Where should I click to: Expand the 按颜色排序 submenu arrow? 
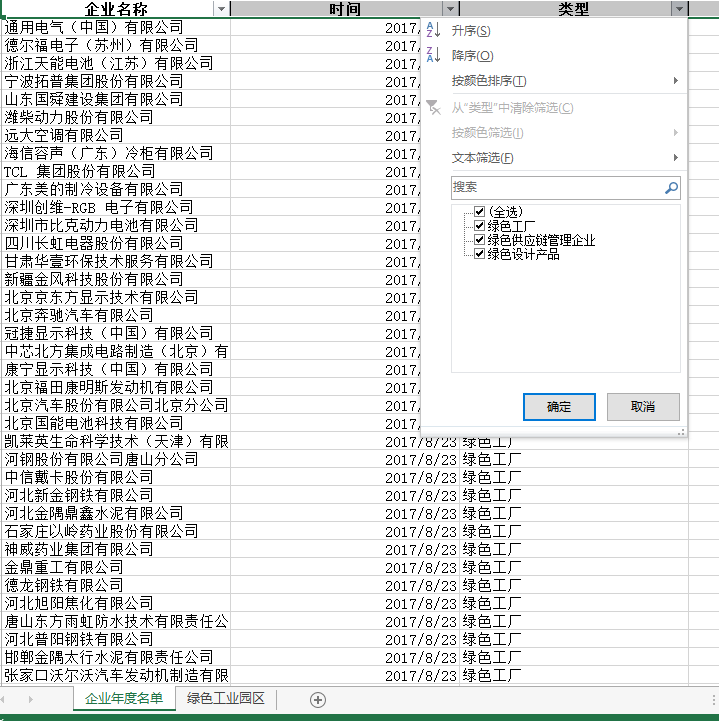tap(675, 80)
